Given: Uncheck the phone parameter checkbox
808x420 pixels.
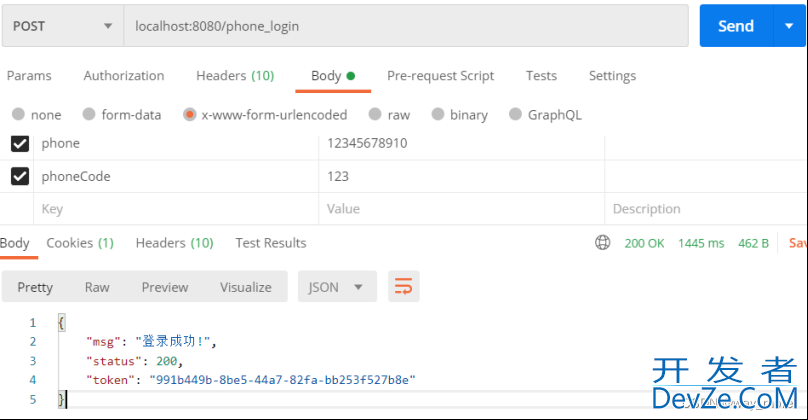Looking at the screenshot, I should pyautogui.click(x=20, y=144).
